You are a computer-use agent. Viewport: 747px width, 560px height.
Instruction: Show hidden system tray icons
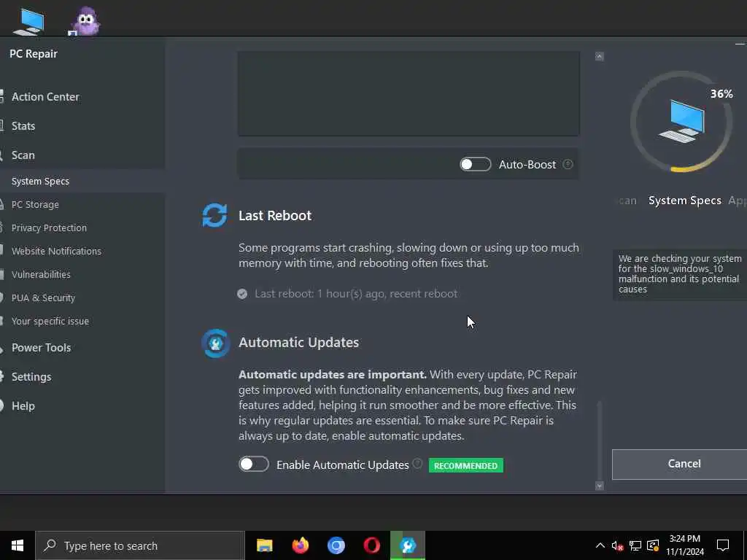[x=600, y=545]
